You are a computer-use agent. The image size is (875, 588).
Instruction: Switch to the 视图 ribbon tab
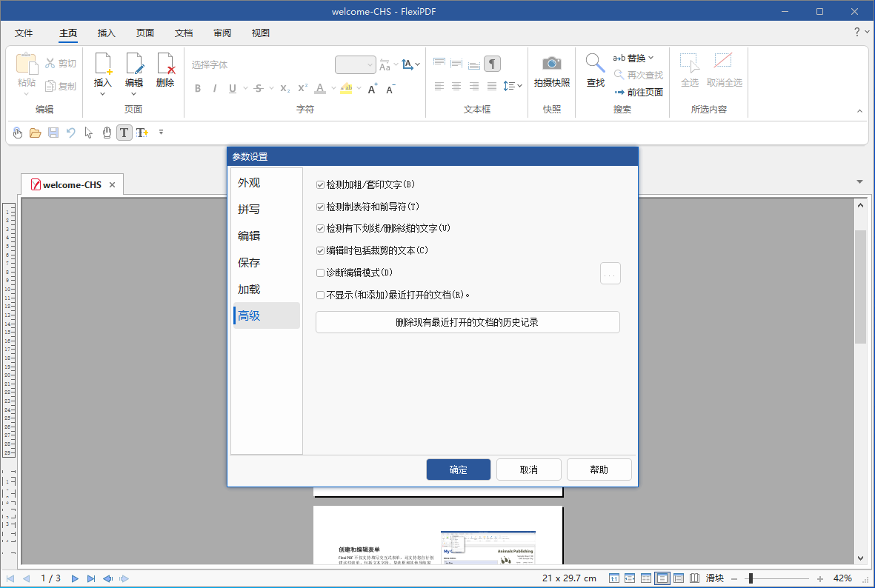click(x=261, y=33)
